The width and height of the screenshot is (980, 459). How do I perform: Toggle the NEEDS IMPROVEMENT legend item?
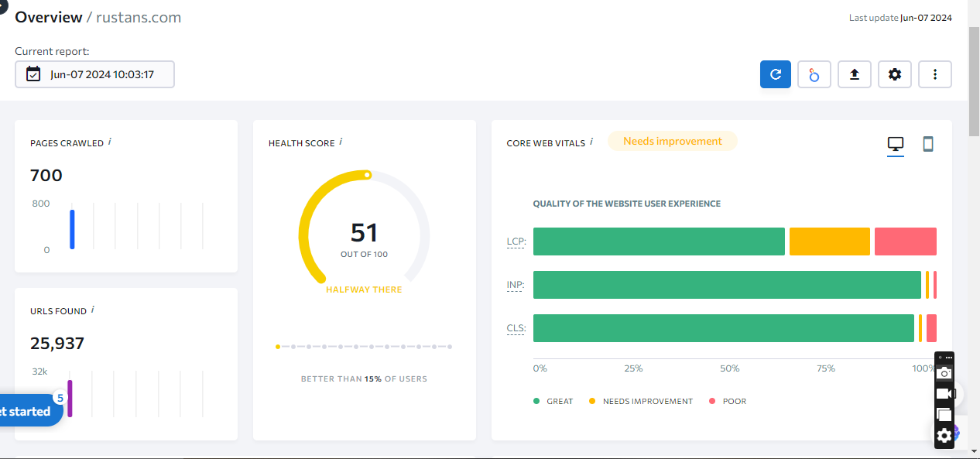pos(641,401)
